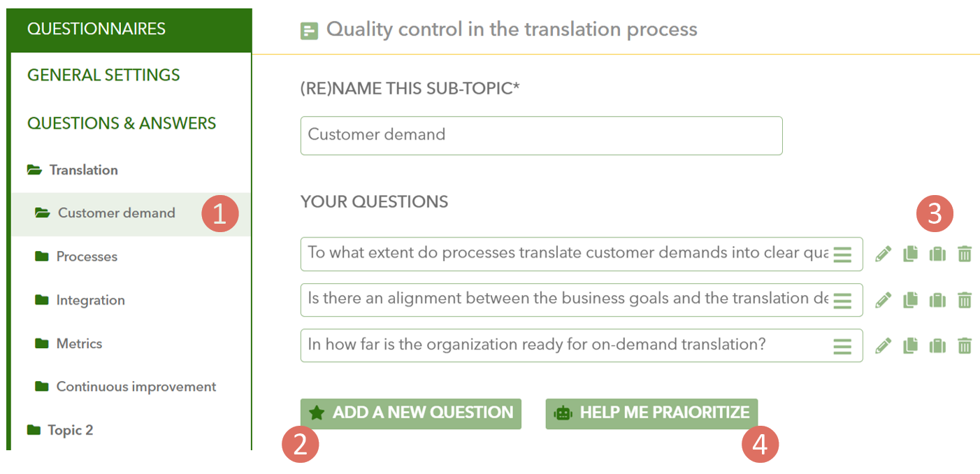Click the briefcase icon on the first question row
Viewport: 980px width, 474px height.
937,254
